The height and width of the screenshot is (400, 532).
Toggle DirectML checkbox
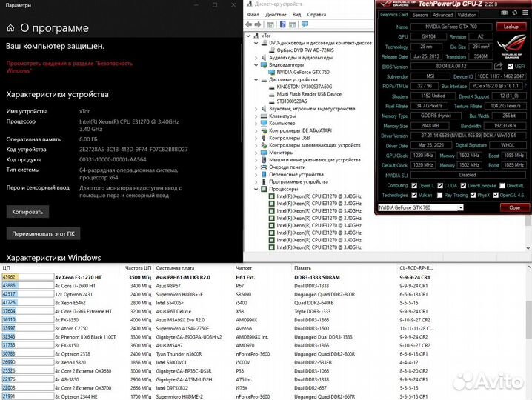coord(502,186)
